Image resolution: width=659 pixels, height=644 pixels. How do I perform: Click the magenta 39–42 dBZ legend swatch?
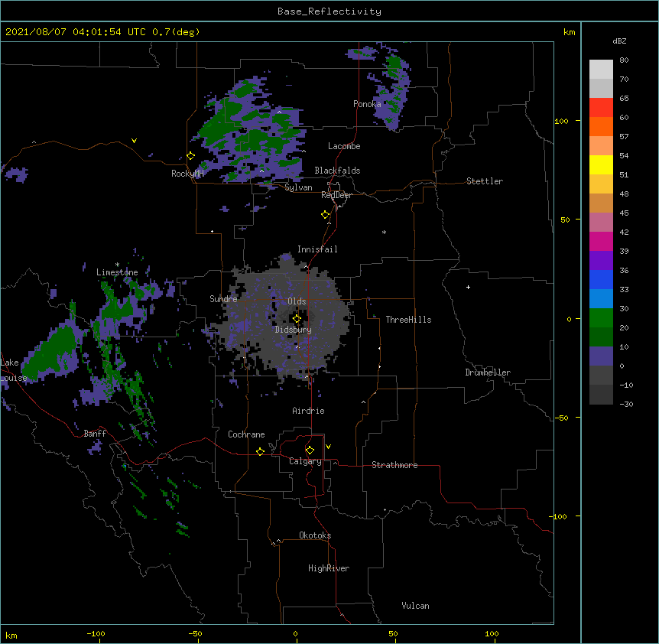click(x=601, y=241)
